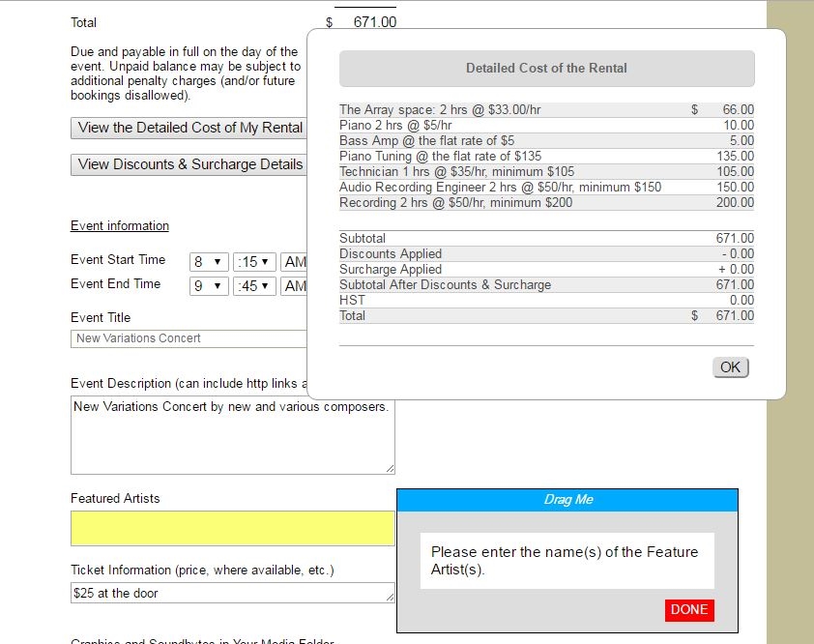Open the Event Start Time AM/PM dropdown
The image size is (814, 644).
coord(294,262)
